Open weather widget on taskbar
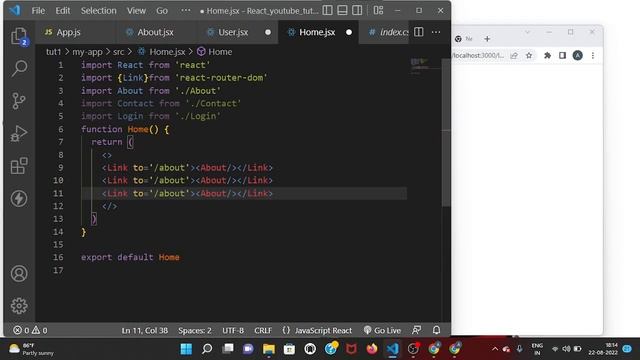The image size is (640, 360). coord(31,349)
